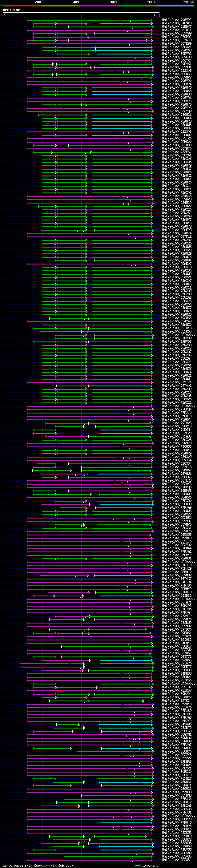Screen dimensions: 197x868
Task: Select the UniRef100_B9N9K9 row label
Action: [177, 443]
